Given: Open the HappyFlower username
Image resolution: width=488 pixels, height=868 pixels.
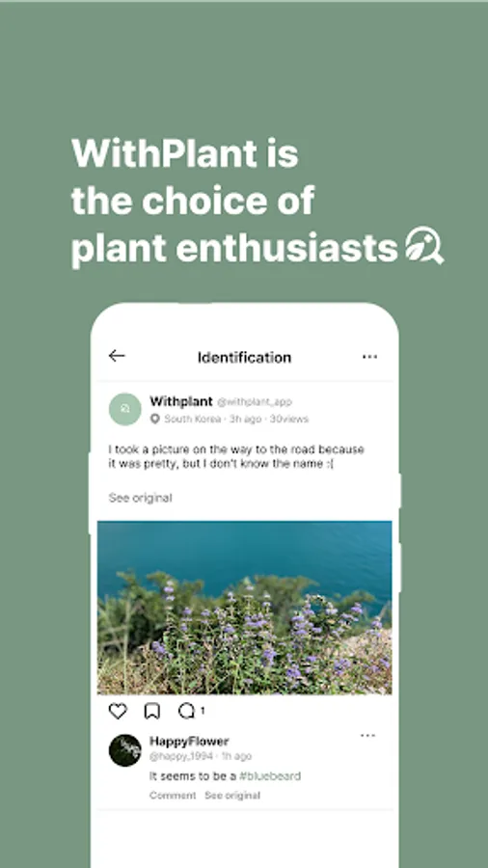Looking at the screenshot, I should point(189,742).
